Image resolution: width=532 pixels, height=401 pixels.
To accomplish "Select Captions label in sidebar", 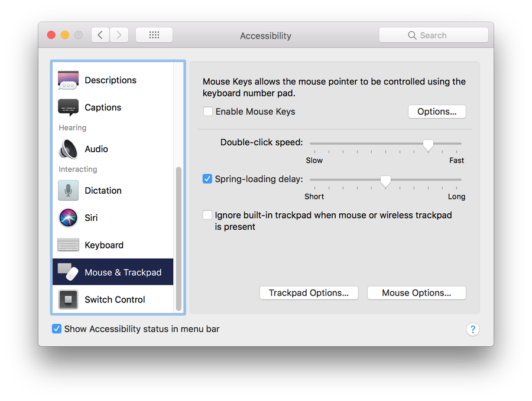I will pyautogui.click(x=103, y=107).
